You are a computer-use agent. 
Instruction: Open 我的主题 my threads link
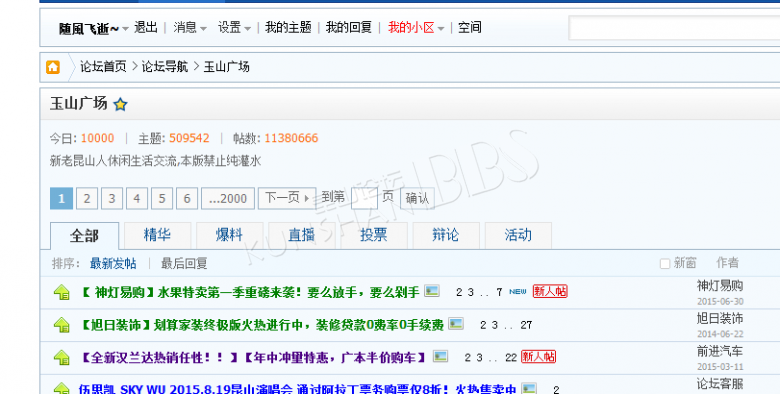coord(288,27)
